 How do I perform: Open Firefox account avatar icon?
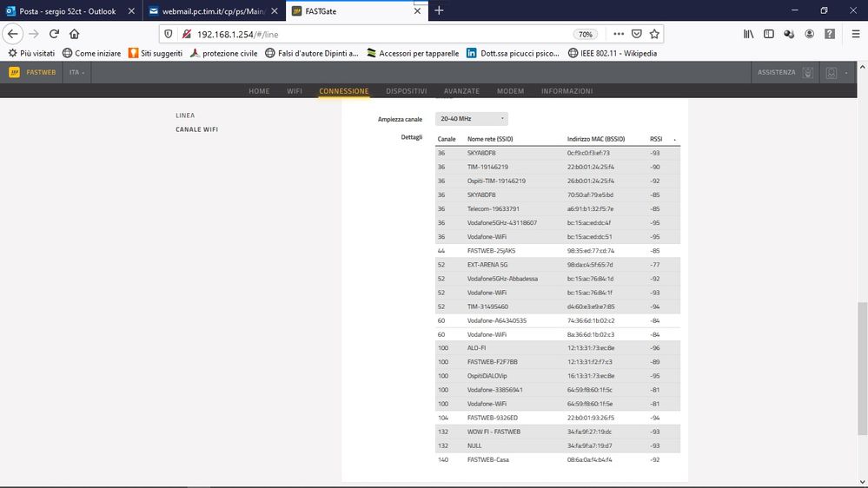tap(809, 35)
